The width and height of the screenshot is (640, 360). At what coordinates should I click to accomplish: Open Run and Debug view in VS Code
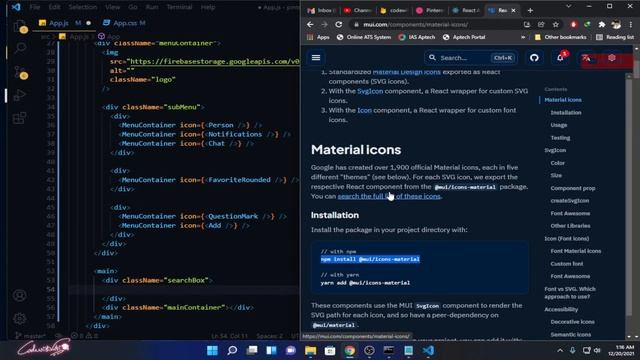(x=20, y=96)
